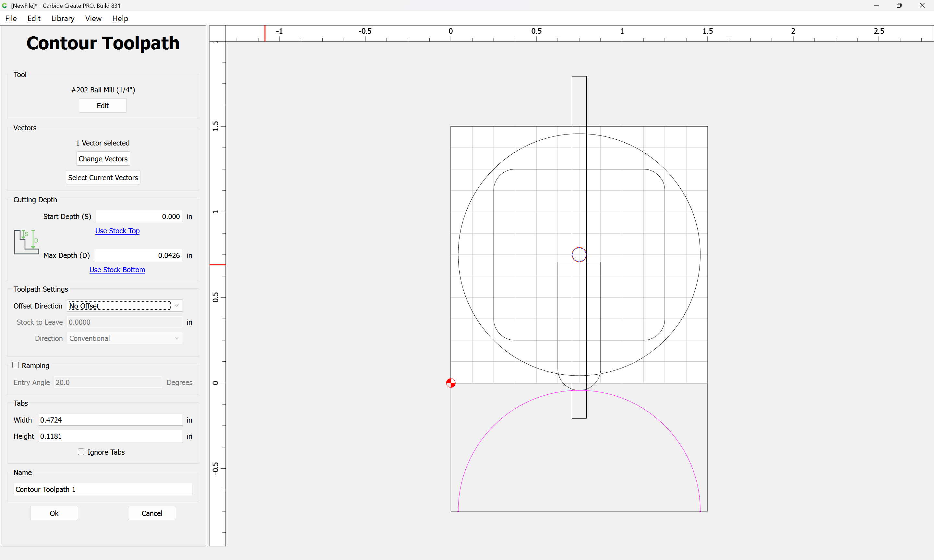Restore down the application window
Viewport: 934px width, 560px height.
(899, 5)
